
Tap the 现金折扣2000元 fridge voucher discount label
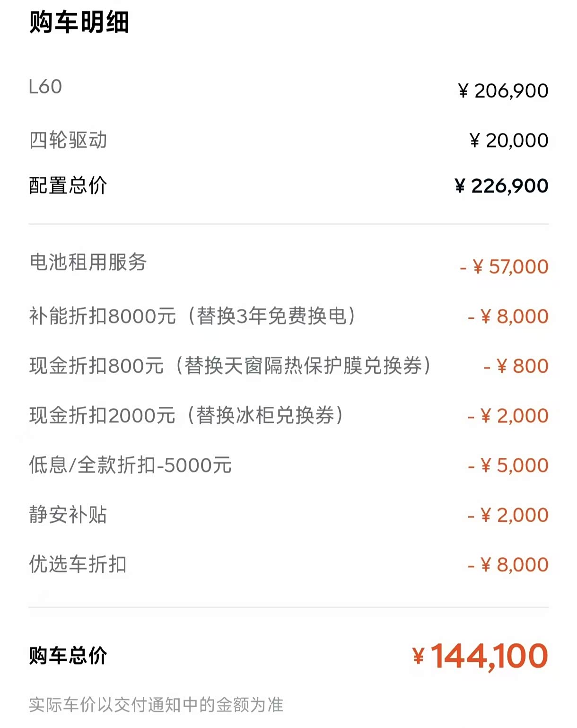186,415
